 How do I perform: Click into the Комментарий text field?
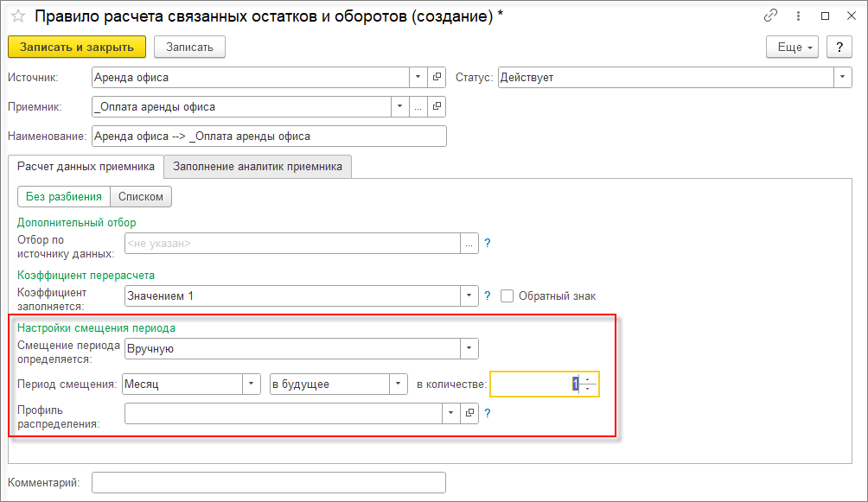pyautogui.click(x=269, y=482)
